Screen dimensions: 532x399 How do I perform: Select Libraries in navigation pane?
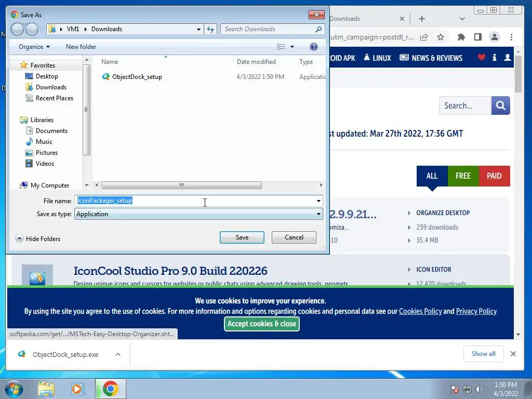pos(42,120)
